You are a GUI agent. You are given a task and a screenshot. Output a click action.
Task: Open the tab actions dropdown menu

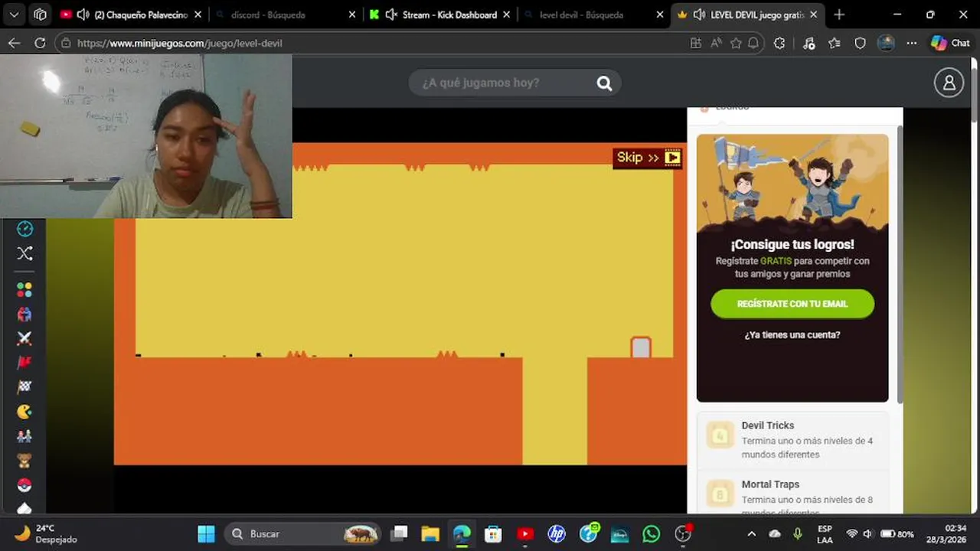(15, 15)
